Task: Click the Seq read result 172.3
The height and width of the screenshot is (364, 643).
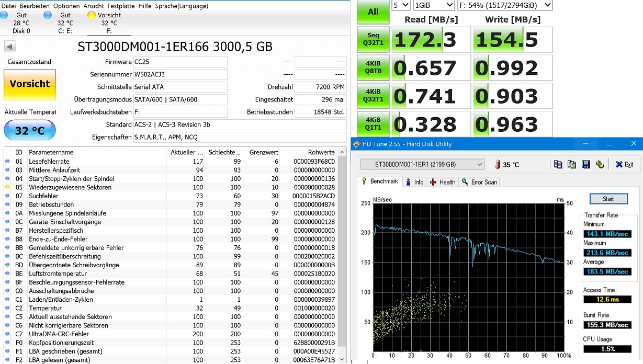Action: (x=431, y=40)
